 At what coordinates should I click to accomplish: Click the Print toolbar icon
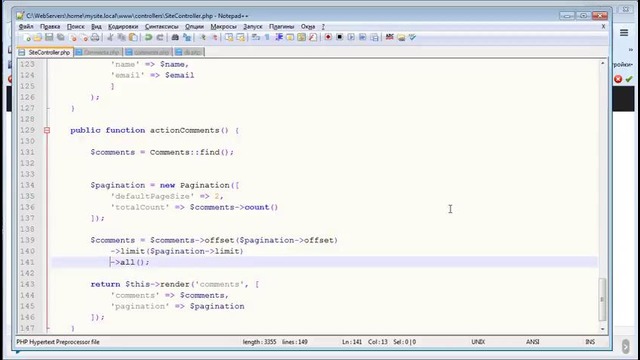coord(95,38)
